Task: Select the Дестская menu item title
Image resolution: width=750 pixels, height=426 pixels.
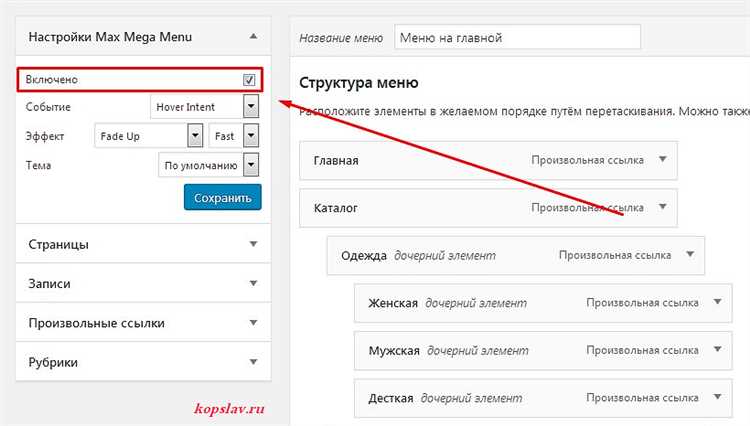Action: (x=391, y=398)
